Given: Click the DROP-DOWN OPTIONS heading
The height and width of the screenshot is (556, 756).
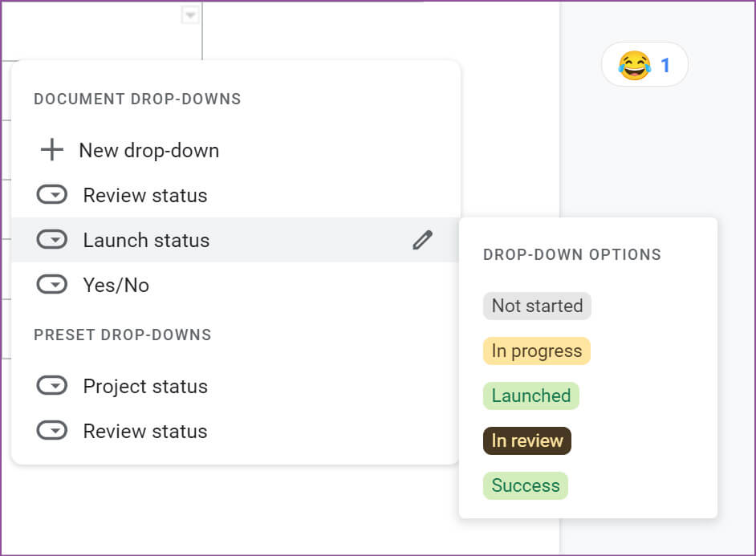Looking at the screenshot, I should click(572, 254).
